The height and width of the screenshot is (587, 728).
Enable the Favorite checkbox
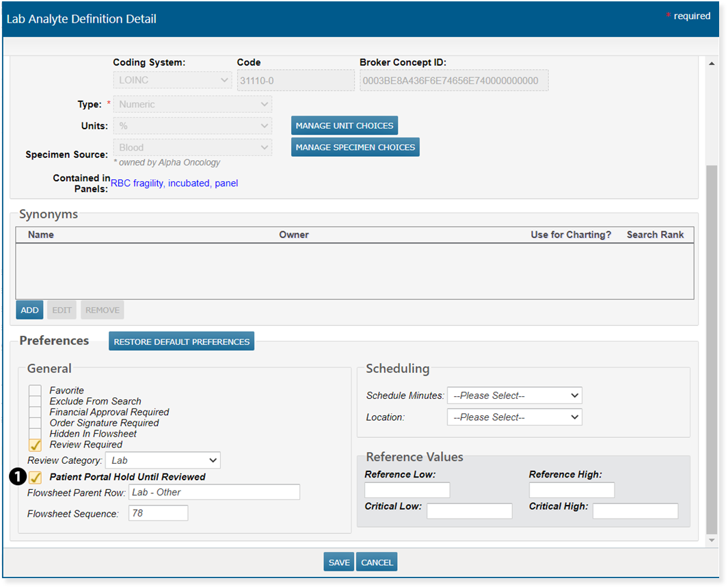pyautogui.click(x=36, y=391)
